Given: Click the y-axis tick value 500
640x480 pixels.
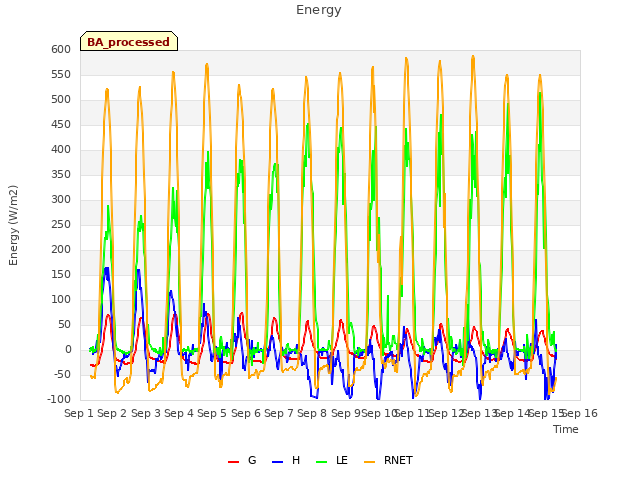Looking at the screenshot, I should (61, 100).
